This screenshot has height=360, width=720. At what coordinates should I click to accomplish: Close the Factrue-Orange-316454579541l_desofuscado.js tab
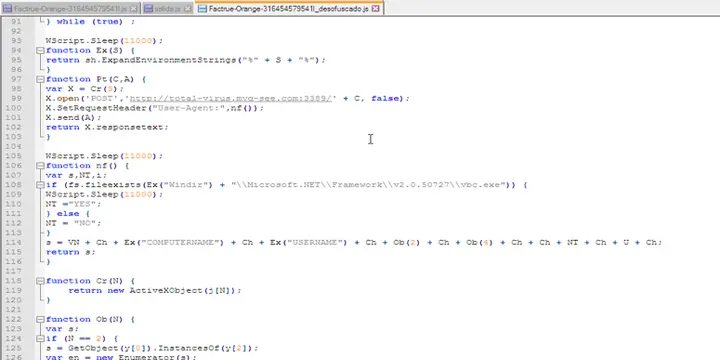point(376,9)
